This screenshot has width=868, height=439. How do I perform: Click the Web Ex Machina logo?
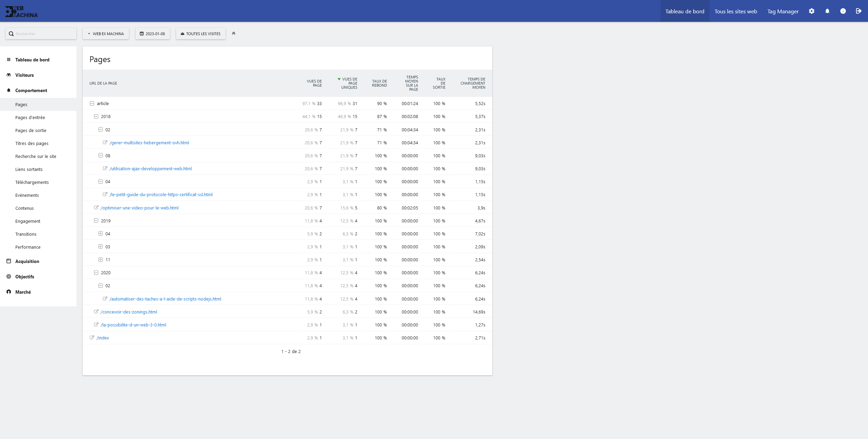pos(22,11)
